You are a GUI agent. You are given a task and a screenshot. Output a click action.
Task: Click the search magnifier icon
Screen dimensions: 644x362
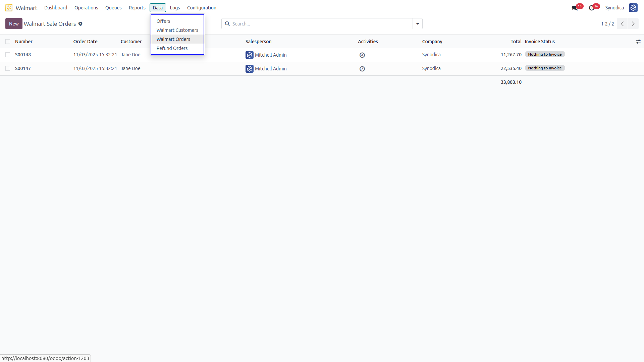click(x=227, y=24)
